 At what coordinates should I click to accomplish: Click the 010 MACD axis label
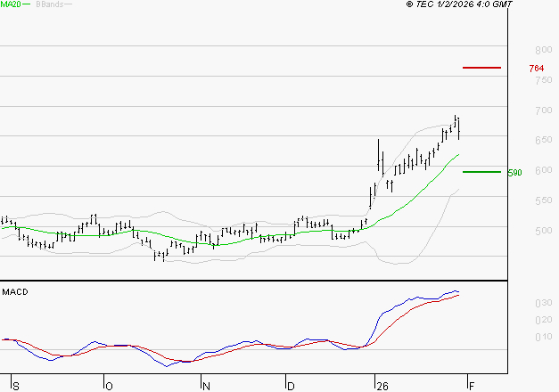tap(544, 337)
